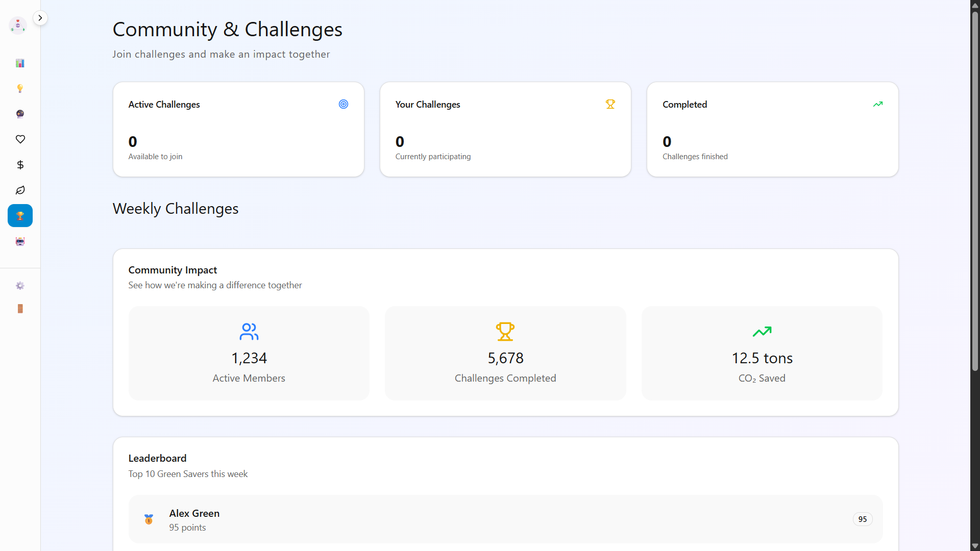
Task: Open settings via the gear icon
Action: click(x=20, y=286)
